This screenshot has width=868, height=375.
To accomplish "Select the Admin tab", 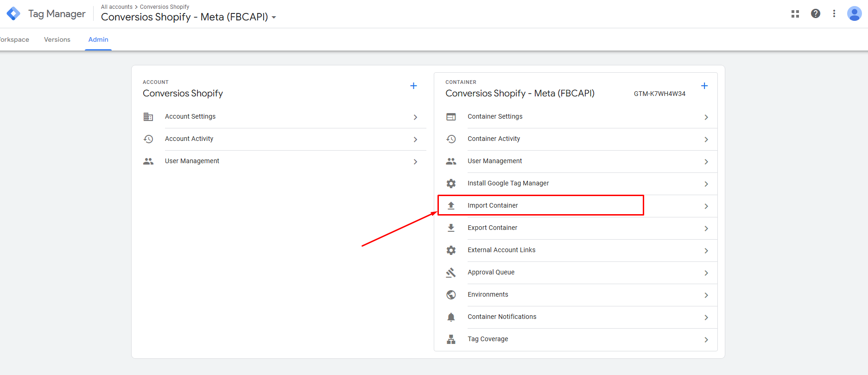I will (x=98, y=39).
